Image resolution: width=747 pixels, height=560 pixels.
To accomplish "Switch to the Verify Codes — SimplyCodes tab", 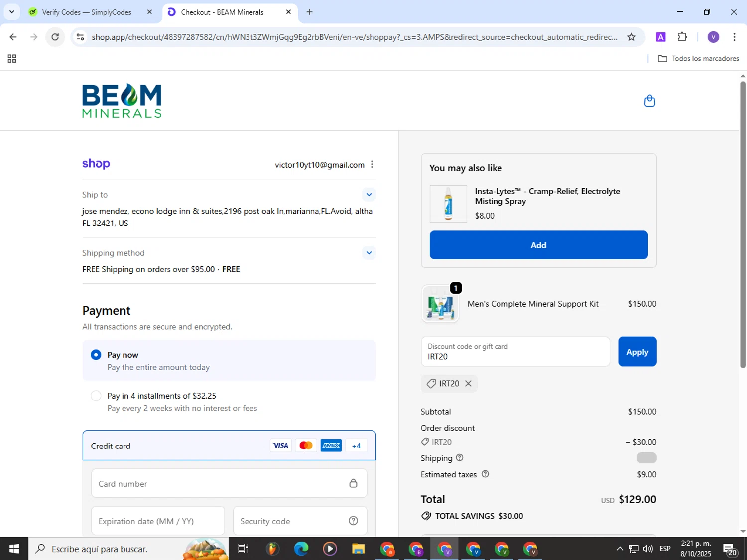I will 87,12.
